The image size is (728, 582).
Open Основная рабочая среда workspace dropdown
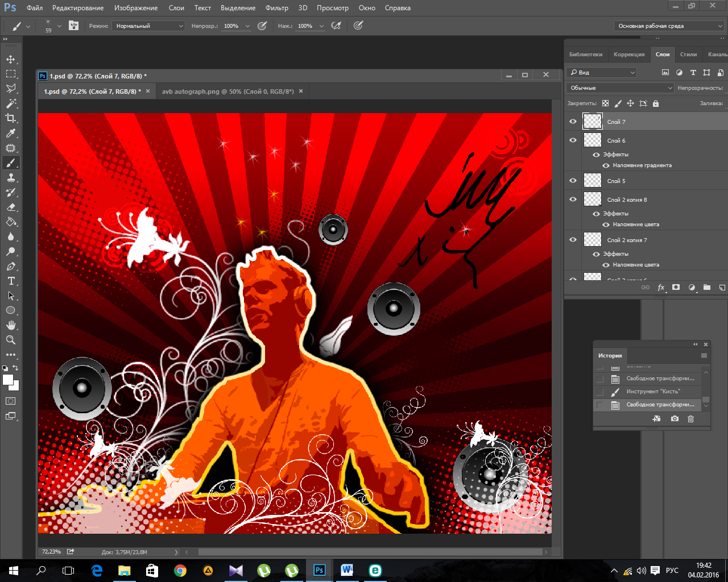point(669,26)
